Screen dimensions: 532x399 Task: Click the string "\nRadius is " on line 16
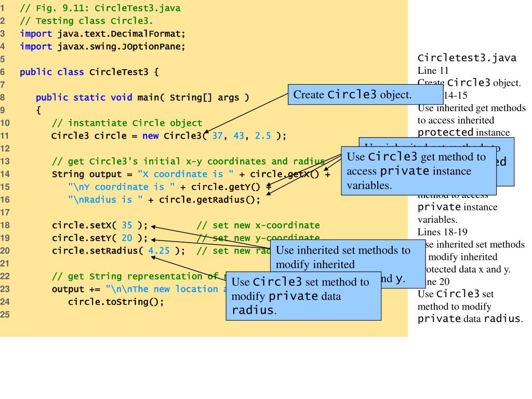105,200
